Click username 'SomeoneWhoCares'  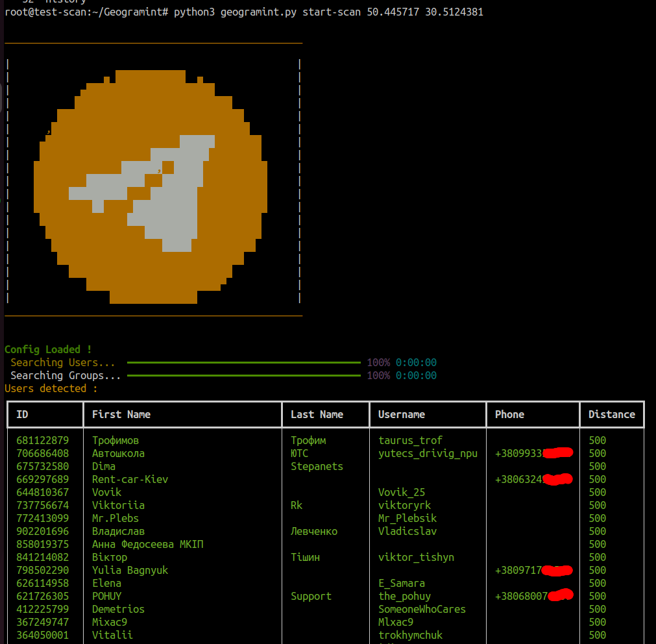(422, 609)
